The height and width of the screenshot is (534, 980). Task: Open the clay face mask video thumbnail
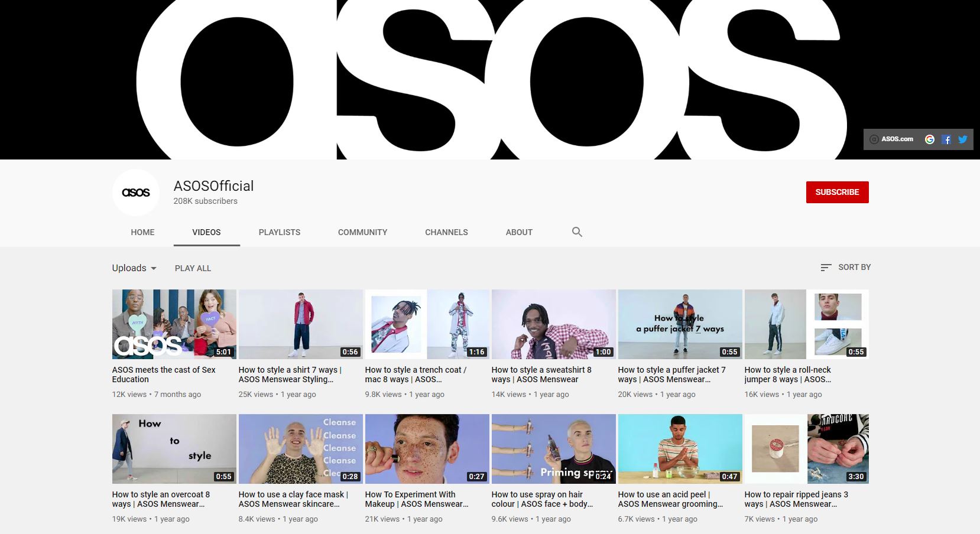(x=301, y=449)
